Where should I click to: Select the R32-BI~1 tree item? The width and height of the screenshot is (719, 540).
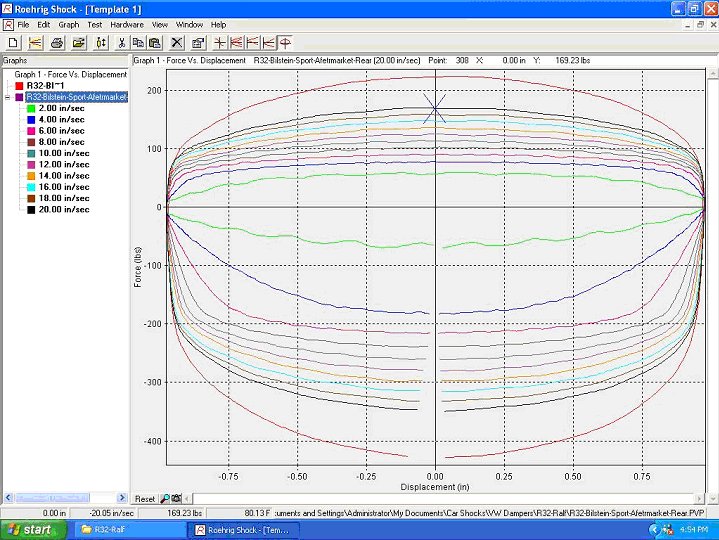pyautogui.click(x=46, y=86)
